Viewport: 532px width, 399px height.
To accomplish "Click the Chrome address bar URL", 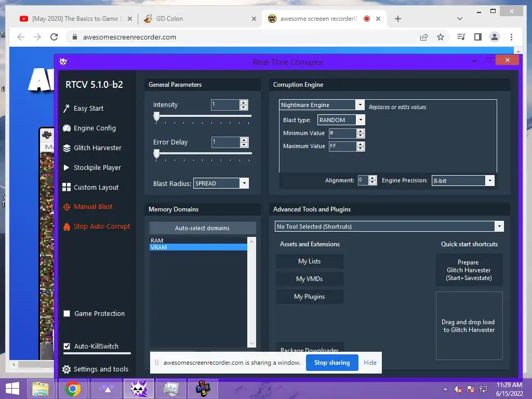I will click(129, 37).
